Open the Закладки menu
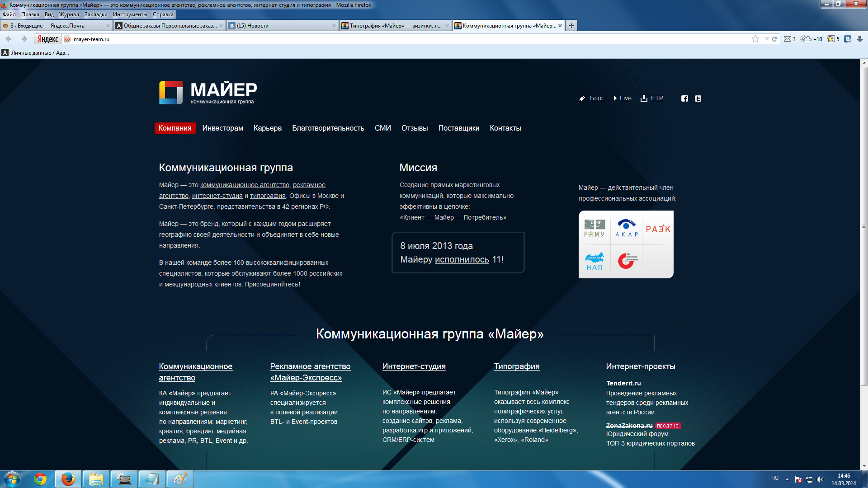Viewport: 868px width, 488px height. tap(96, 14)
